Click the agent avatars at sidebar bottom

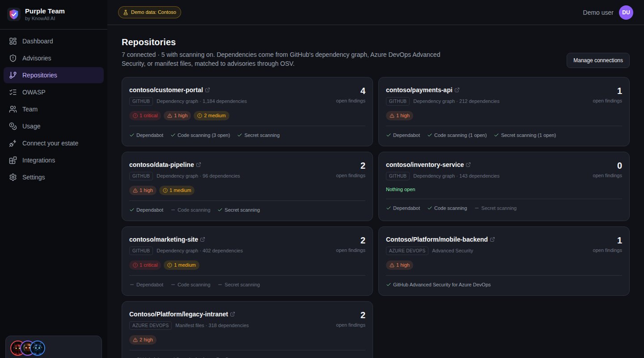[28, 348]
